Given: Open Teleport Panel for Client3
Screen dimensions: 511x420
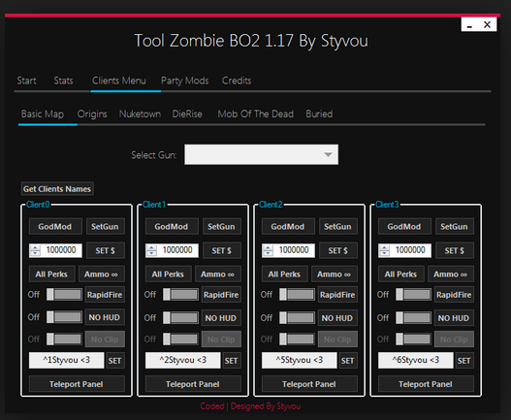Looking at the screenshot, I should pos(426,384).
